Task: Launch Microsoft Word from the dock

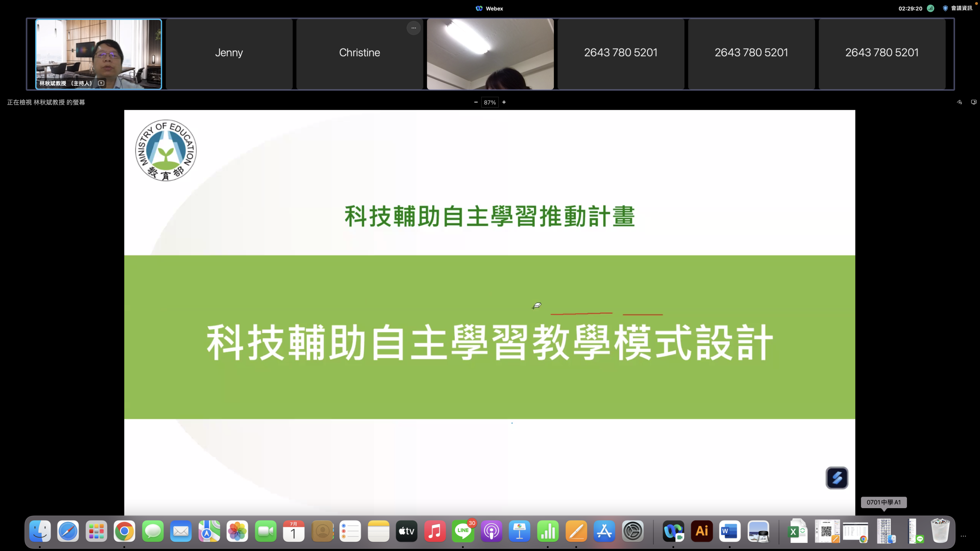Action: point(730,531)
